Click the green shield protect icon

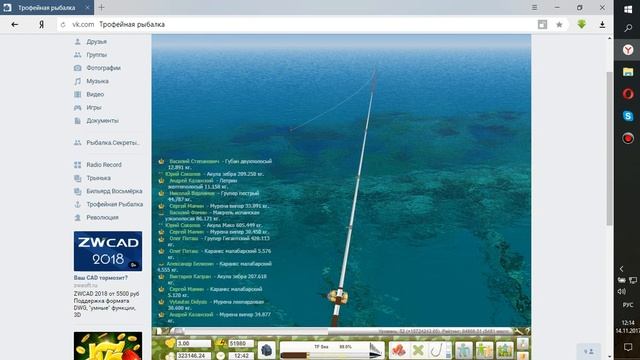(582, 24)
